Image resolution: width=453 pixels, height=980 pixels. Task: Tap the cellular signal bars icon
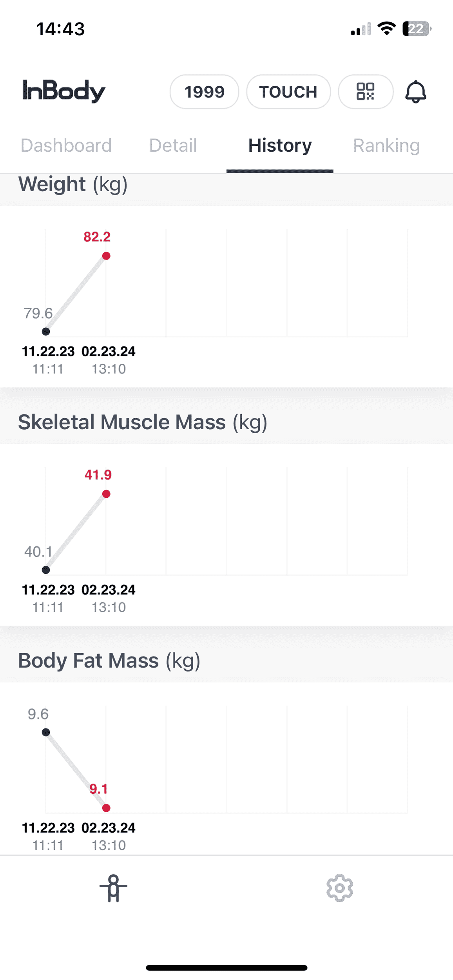361,29
